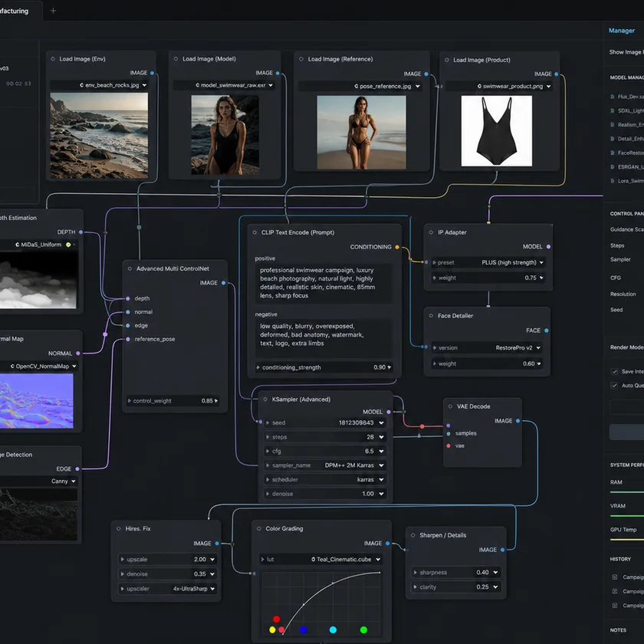Open the pose_reference.jpg file dropdown
Viewport: 644px width, 644px height.
[360, 86]
